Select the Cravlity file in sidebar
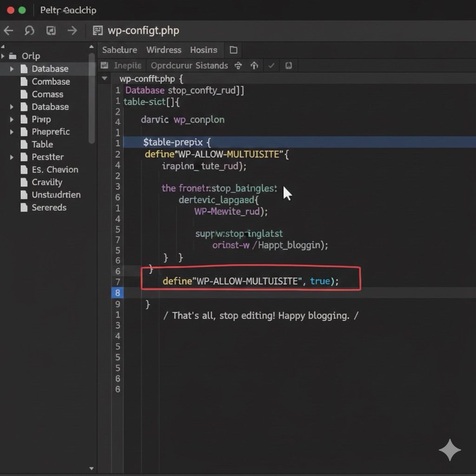 pos(46,182)
